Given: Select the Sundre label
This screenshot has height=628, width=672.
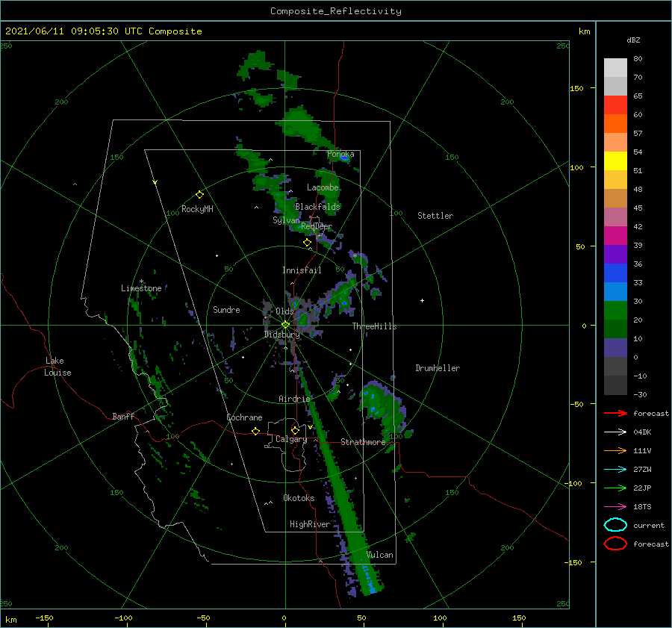Looking at the screenshot, I should (x=226, y=309).
